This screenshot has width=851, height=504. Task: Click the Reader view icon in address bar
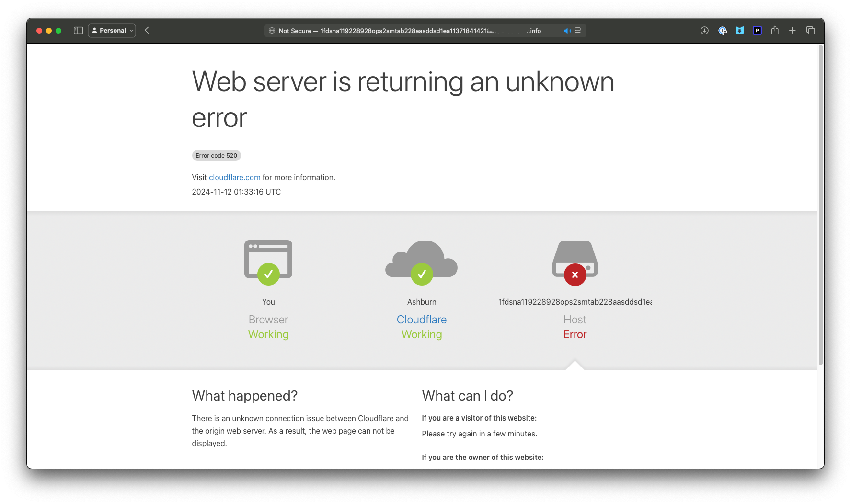[x=578, y=31]
